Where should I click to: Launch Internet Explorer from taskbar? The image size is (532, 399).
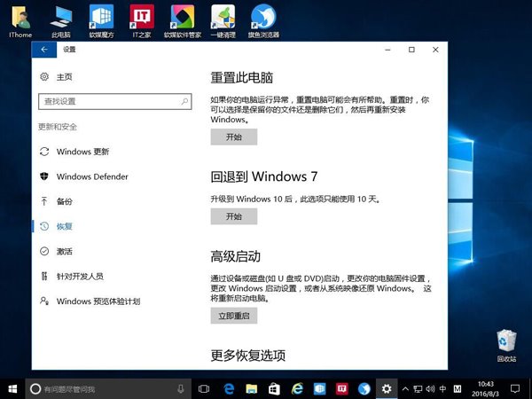click(297, 389)
